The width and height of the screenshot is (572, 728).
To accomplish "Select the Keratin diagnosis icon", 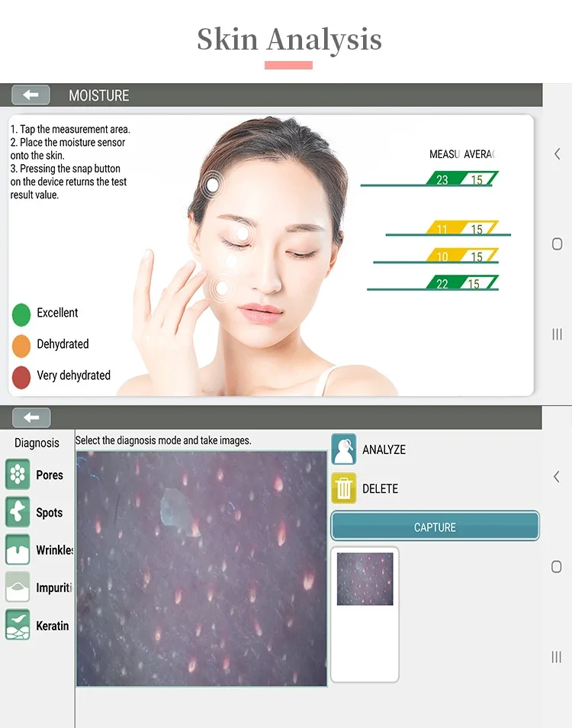I will tap(18, 624).
